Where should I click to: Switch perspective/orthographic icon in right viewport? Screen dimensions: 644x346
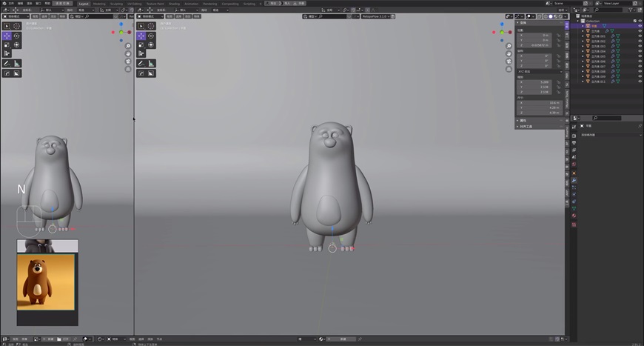[x=509, y=70]
